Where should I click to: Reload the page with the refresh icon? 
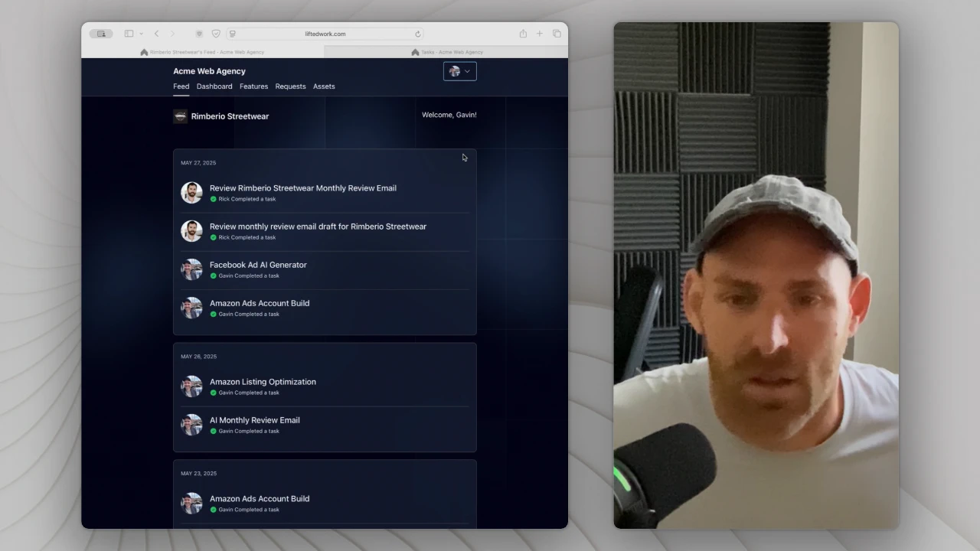pos(418,34)
